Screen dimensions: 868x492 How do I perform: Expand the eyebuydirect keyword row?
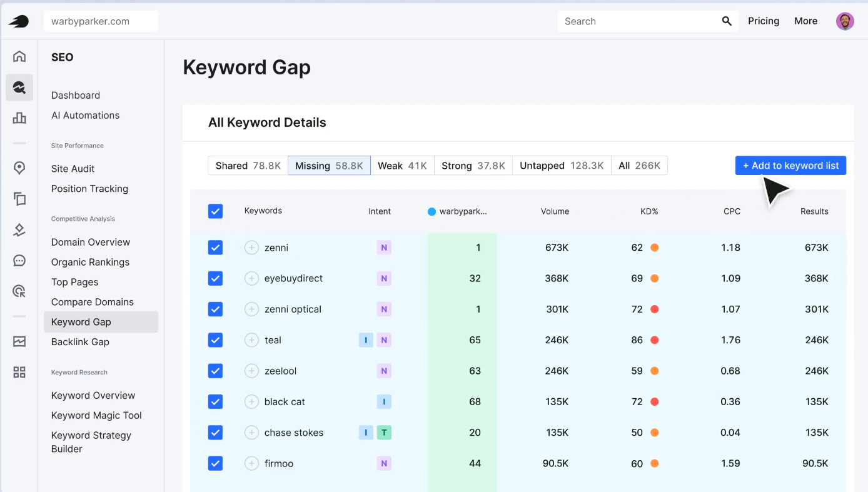pos(251,279)
